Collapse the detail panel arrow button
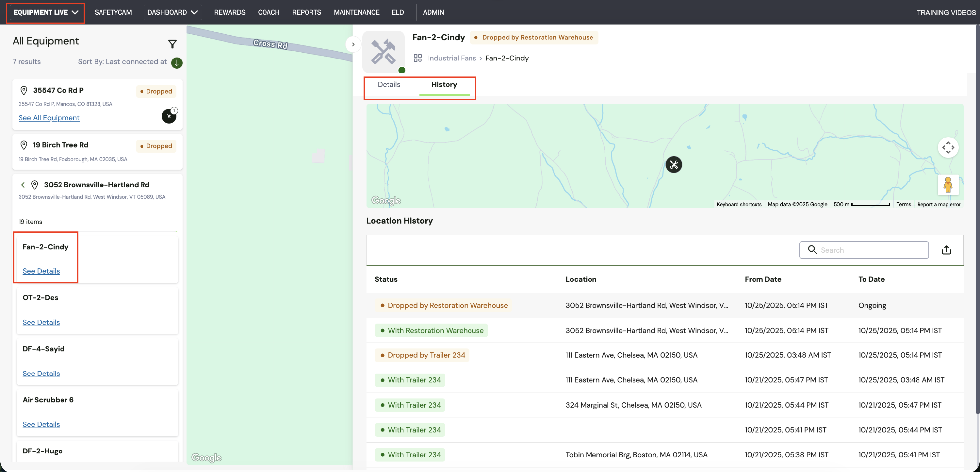This screenshot has height=472, width=980. [353, 44]
